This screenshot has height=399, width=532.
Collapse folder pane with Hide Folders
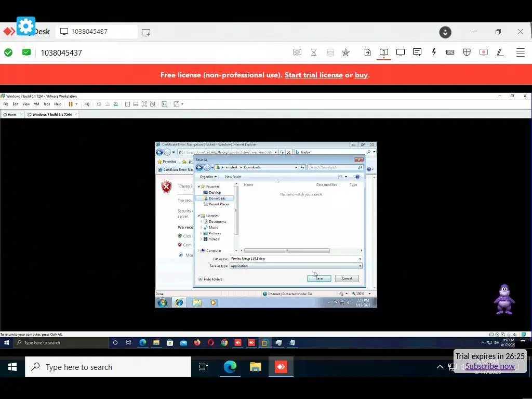[x=210, y=279]
